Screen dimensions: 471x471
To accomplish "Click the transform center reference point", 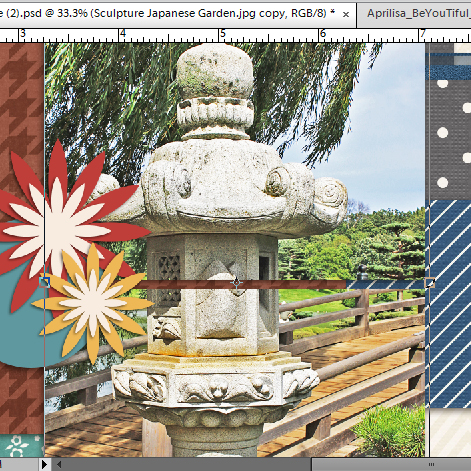I will pos(236,283).
